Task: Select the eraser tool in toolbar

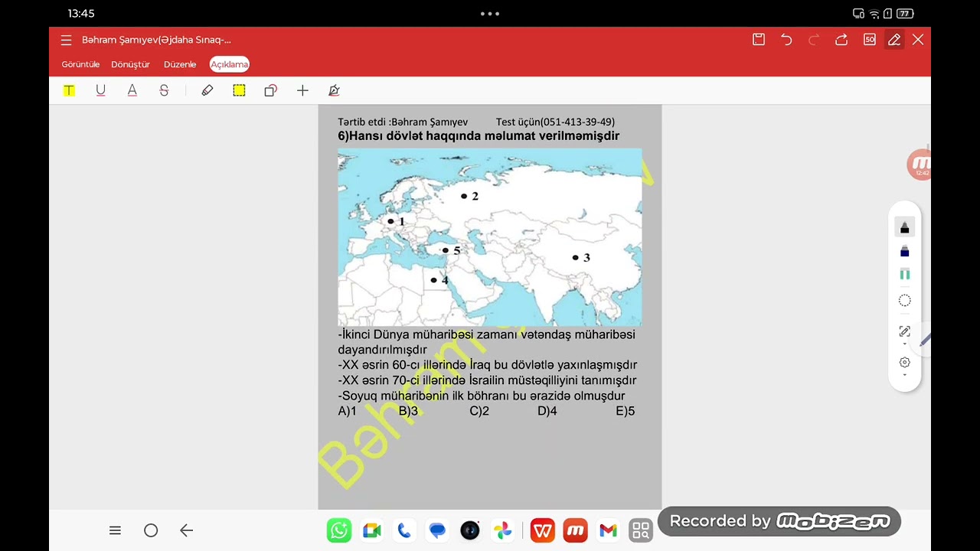Action: (207, 90)
